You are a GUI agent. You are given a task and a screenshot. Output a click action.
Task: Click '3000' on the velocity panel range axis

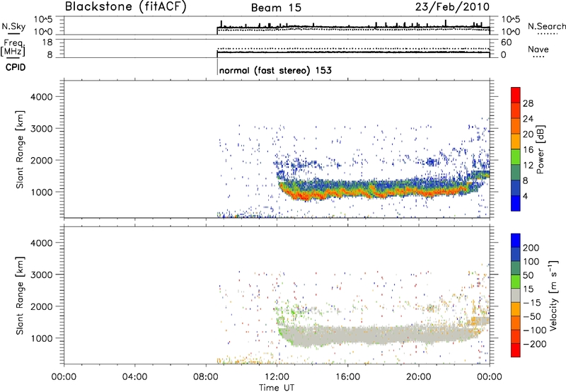coord(42,275)
